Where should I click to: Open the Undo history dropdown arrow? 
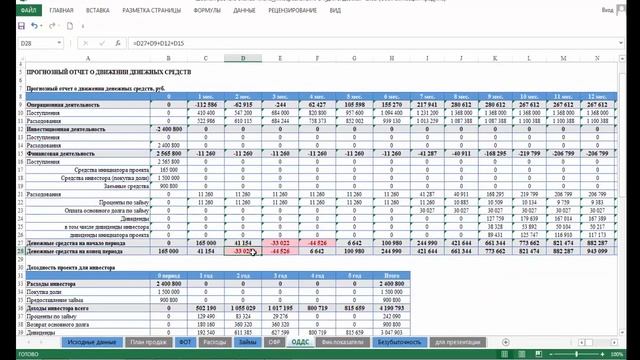(x=41, y=26)
